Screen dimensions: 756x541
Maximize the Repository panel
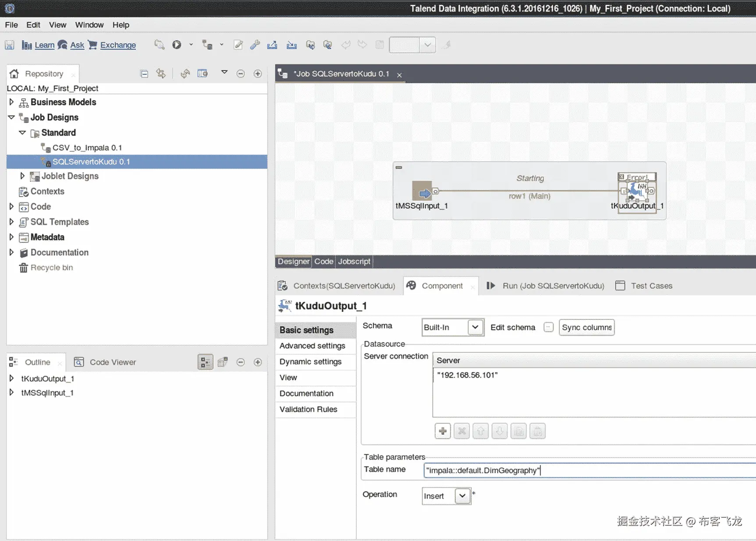tap(258, 74)
